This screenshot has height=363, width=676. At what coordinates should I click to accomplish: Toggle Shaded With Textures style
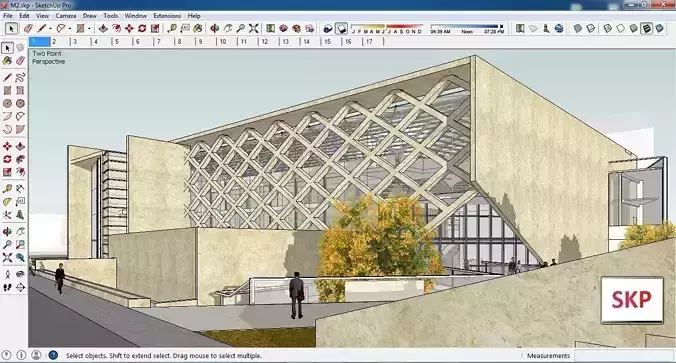tap(646, 28)
